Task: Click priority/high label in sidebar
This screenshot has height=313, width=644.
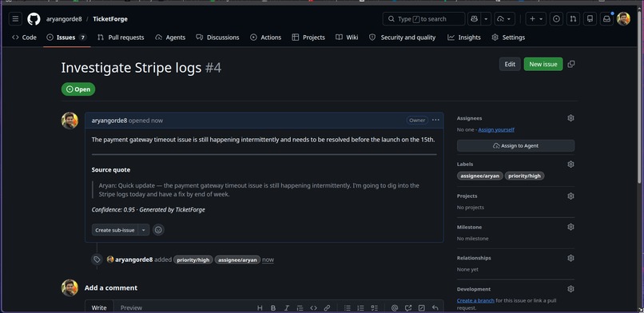Action: click(524, 176)
